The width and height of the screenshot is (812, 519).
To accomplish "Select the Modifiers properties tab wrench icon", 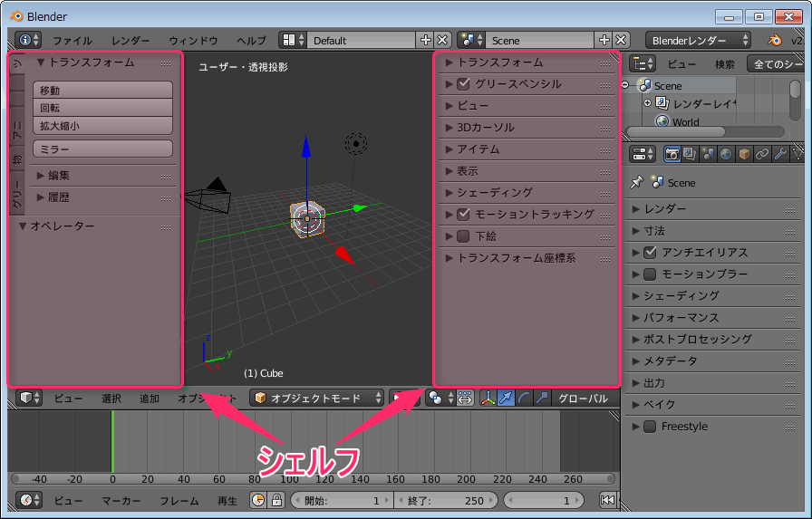I will point(780,154).
